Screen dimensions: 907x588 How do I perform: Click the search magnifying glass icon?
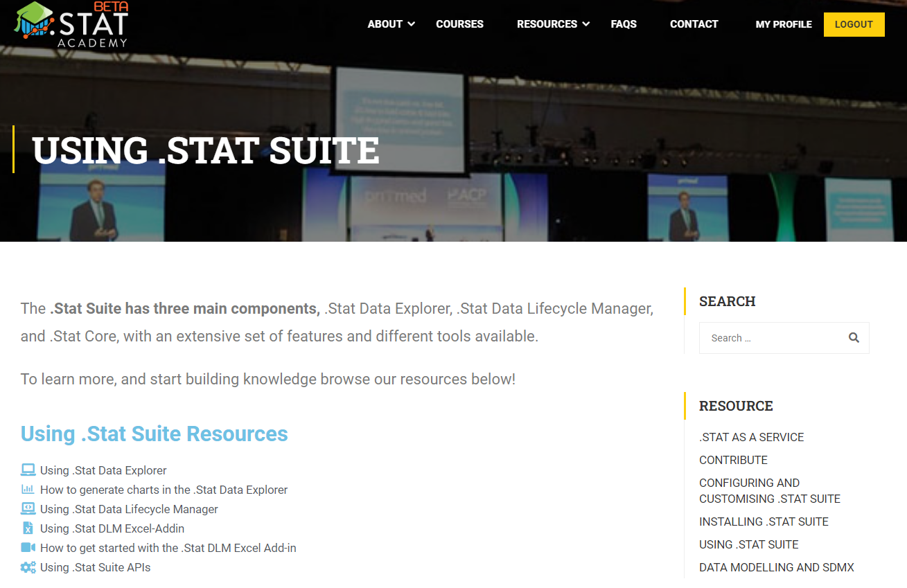854,337
